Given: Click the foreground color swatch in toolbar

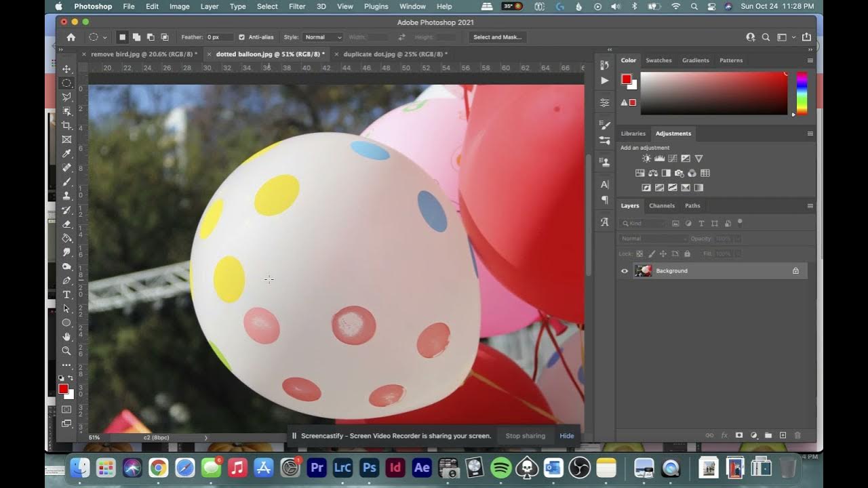Looking at the screenshot, I should pyautogui.click(x=63, y=389).
